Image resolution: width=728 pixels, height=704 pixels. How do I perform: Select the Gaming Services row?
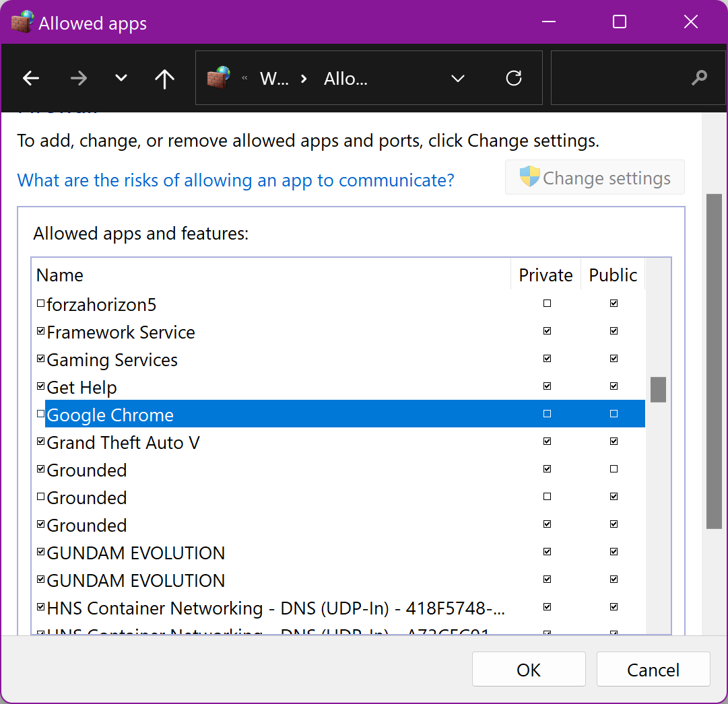point(340,359)
